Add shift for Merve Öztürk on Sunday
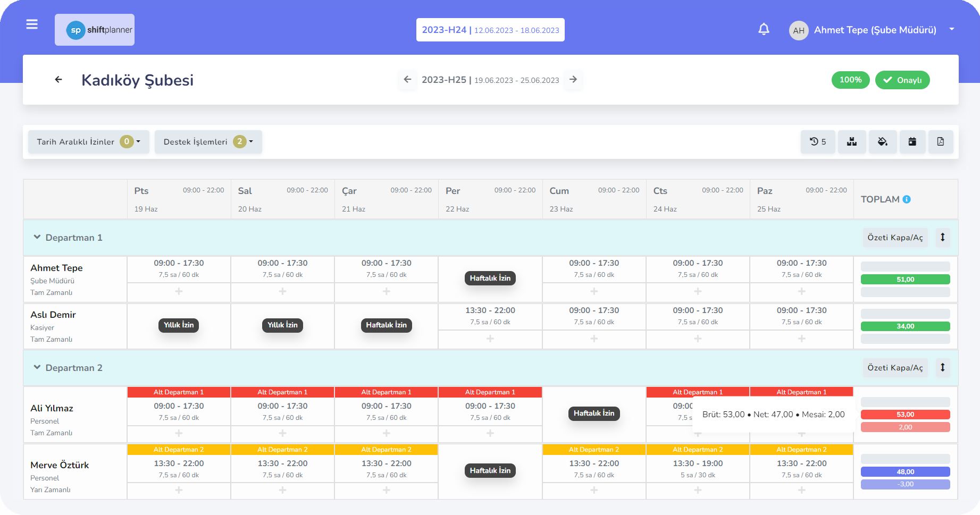The width and height of the screenshot is (980, 515). click(802, 491)
